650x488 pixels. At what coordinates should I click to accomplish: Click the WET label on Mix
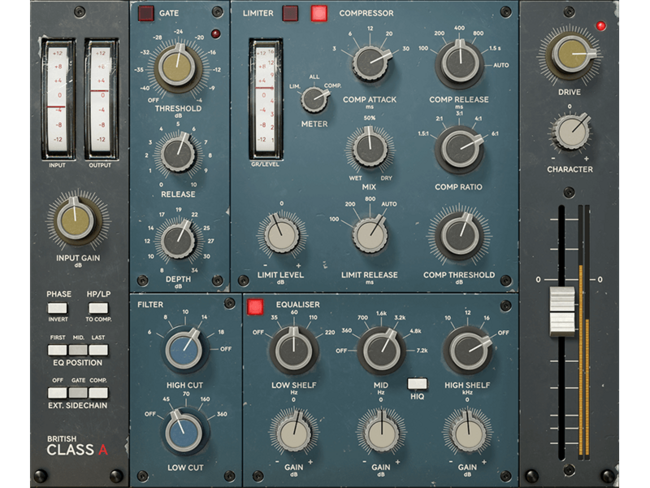[355, 178]
